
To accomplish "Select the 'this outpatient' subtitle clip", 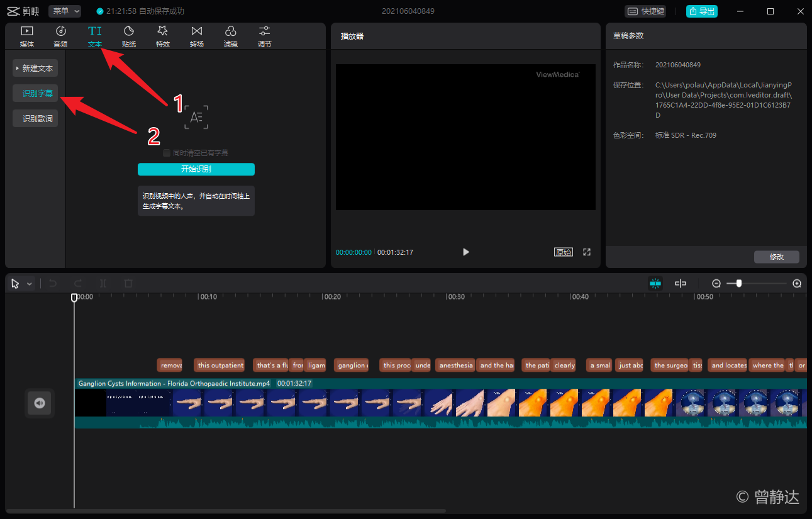I will [x=220, y=366].
